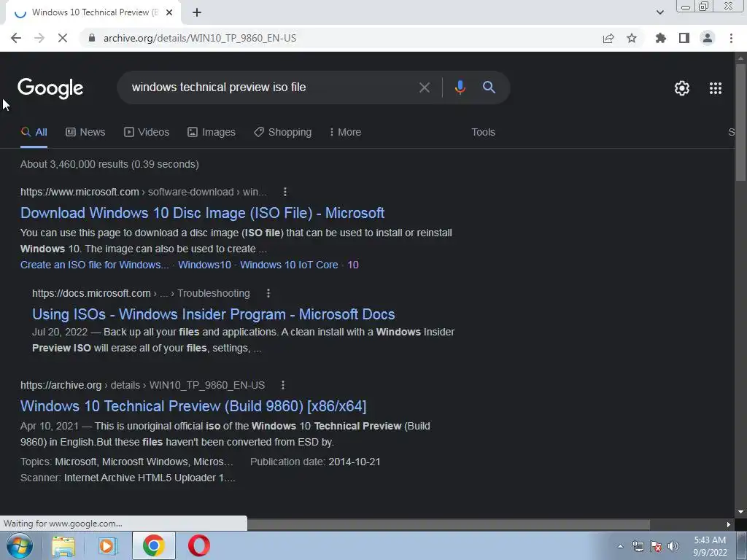Click the horizontal scrollbar thumb

point(449,524)
